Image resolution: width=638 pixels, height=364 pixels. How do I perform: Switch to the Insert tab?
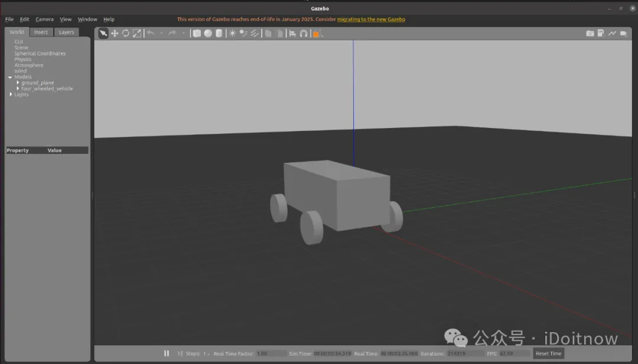coord(41,32)
